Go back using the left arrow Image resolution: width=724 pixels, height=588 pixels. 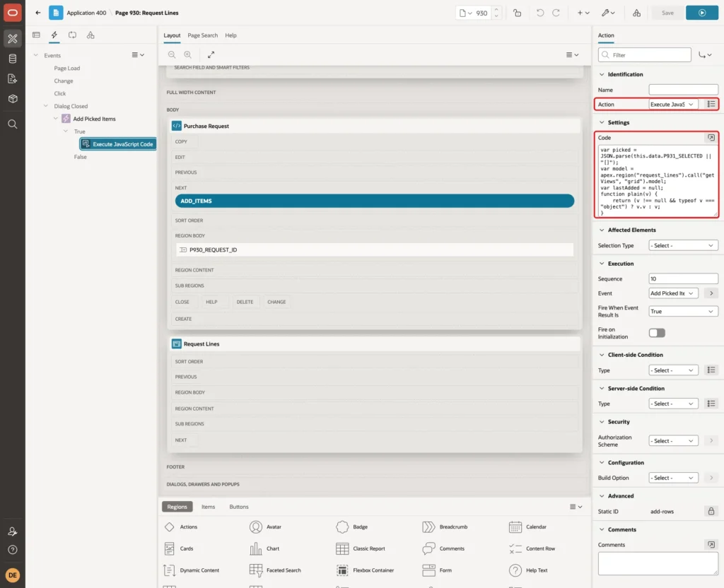click(x=38, y=13)
